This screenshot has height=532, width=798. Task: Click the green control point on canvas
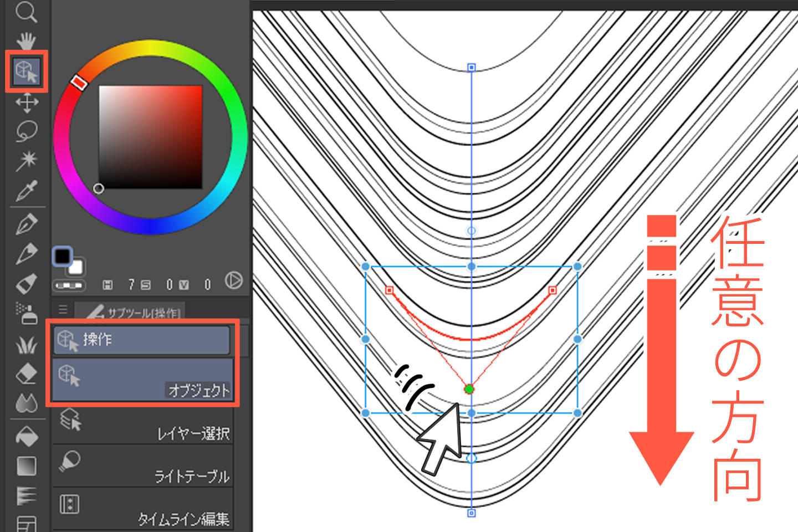pos(469,390)
